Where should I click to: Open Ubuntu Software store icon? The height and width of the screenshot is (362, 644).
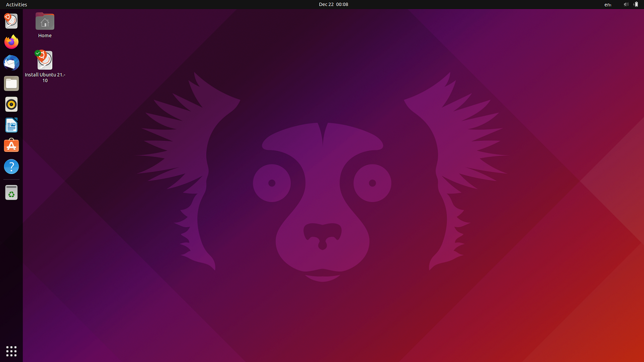pos(11,146)
